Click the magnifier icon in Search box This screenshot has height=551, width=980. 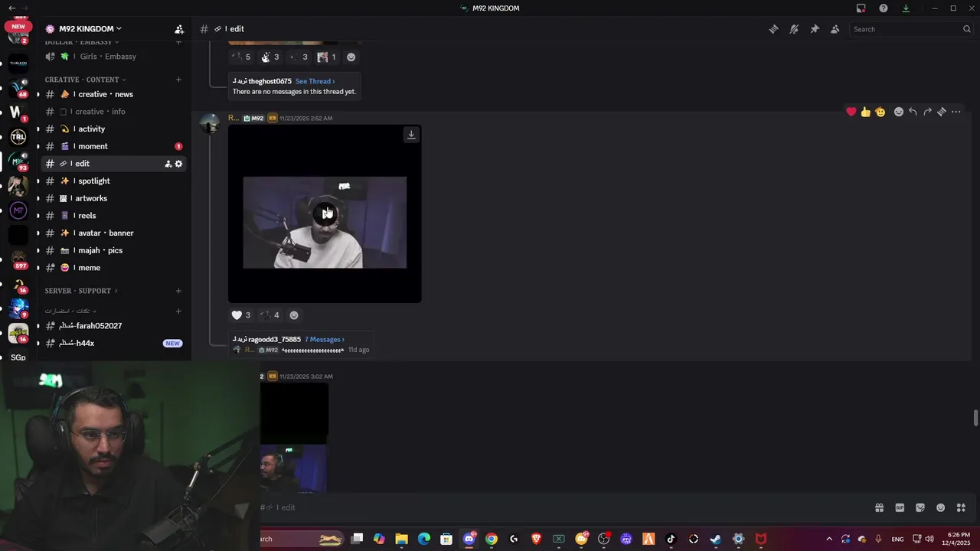click(x=967, y=29)
